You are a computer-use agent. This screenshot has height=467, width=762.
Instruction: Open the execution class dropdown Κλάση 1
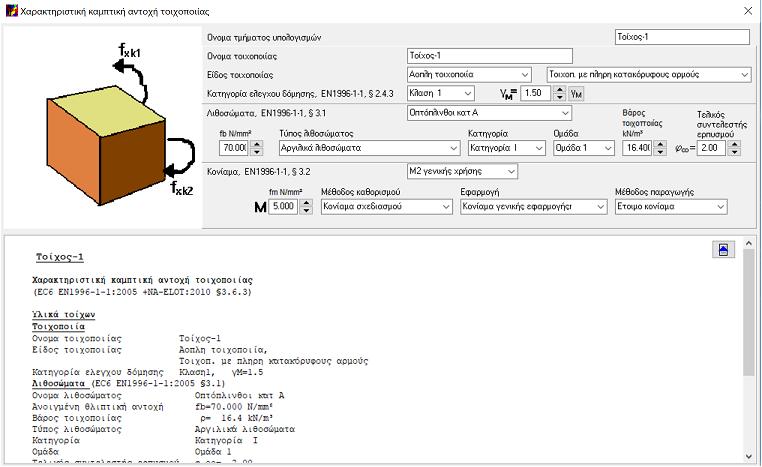tap(441, 93)
